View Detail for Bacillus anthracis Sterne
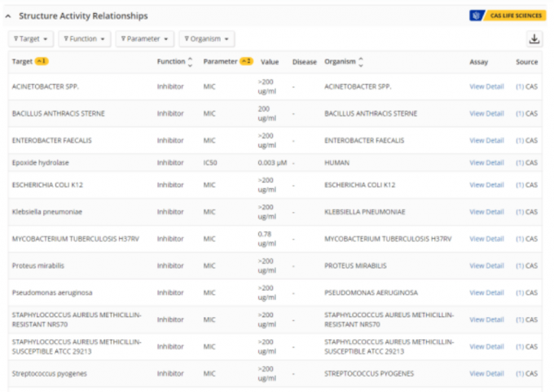554x392 pixels. (x=486, y=113)
